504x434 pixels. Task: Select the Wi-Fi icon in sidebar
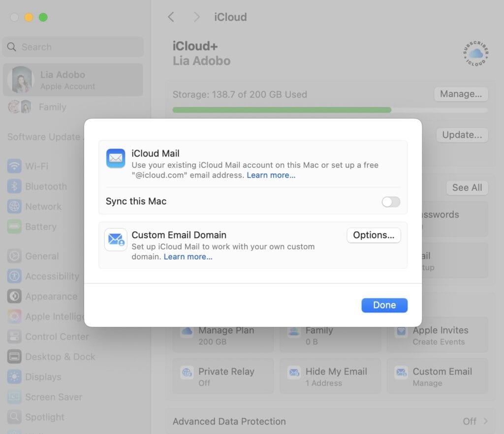click(14, 166)
